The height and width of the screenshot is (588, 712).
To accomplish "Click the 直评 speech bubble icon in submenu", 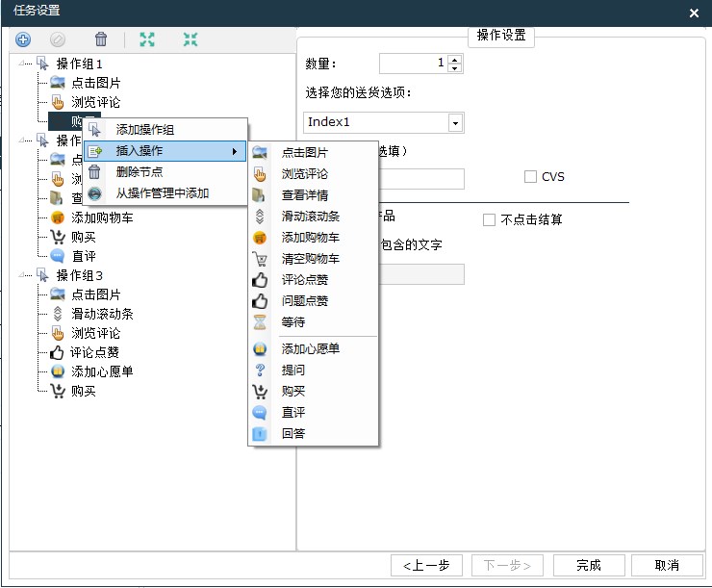I will 259,412.
